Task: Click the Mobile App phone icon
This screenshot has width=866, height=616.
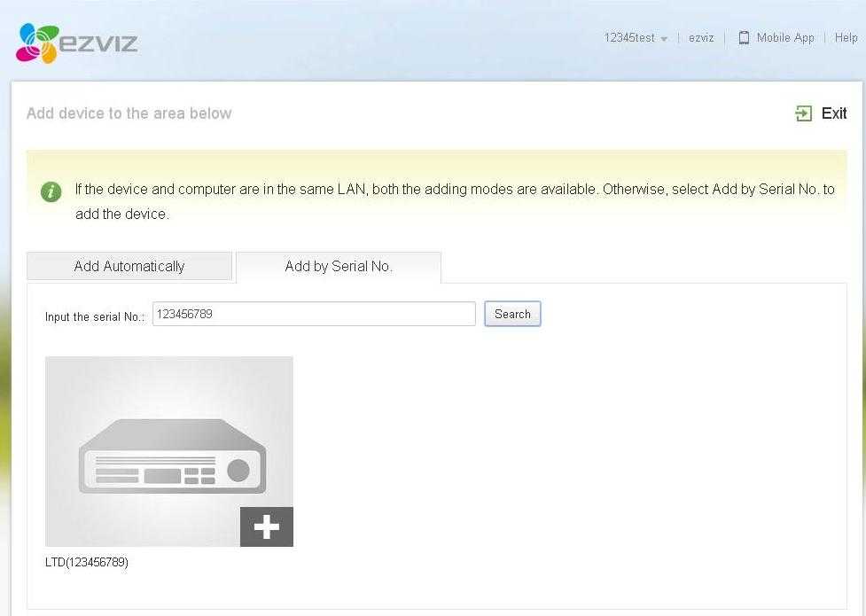Action: coord(744,38)
